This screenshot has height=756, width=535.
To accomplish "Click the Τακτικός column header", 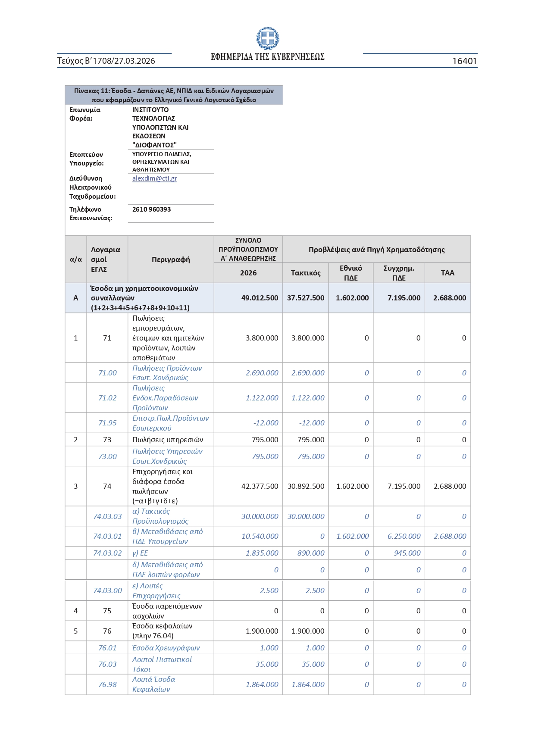I will click(305, 273).
